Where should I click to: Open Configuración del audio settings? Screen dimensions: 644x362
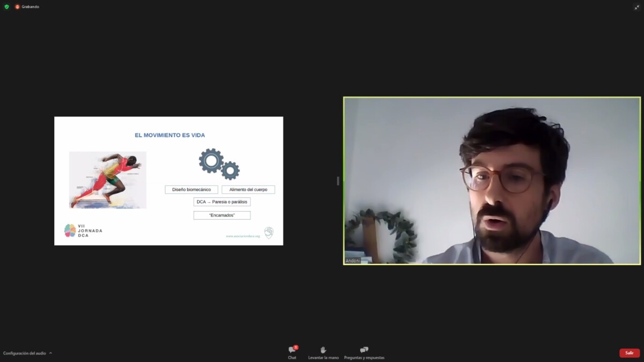pyautogui.click(x=25, y=353)
